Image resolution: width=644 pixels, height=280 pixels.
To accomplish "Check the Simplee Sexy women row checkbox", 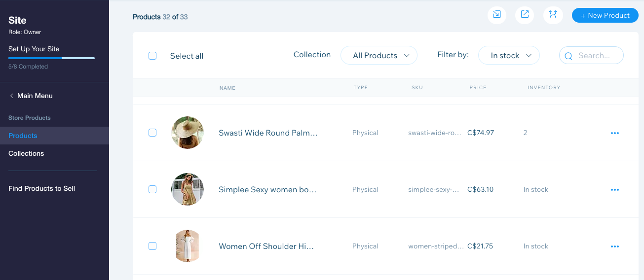I will (152, 189).
